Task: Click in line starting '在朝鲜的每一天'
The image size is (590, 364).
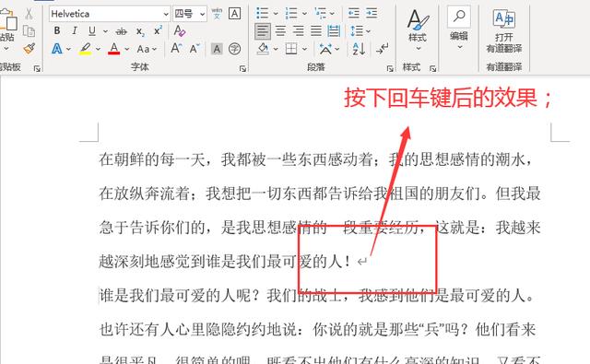Action: coord(316,159)
